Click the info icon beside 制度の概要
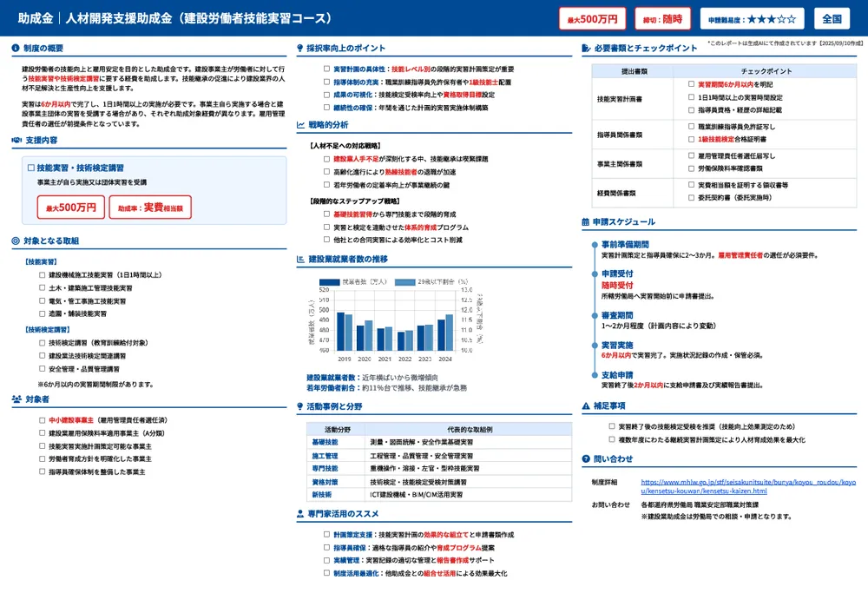The width and height of the screenshot is (868, 613). 16,46
